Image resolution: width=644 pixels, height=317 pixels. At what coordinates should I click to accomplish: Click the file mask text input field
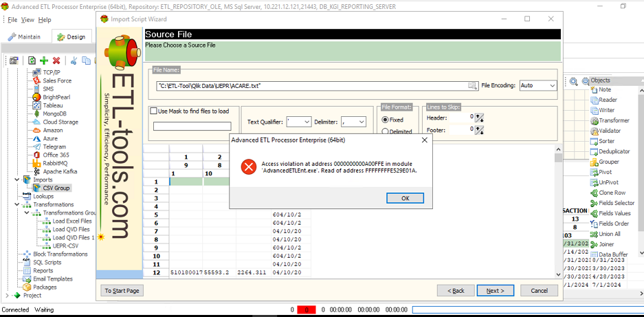click(x=192, y=127)
